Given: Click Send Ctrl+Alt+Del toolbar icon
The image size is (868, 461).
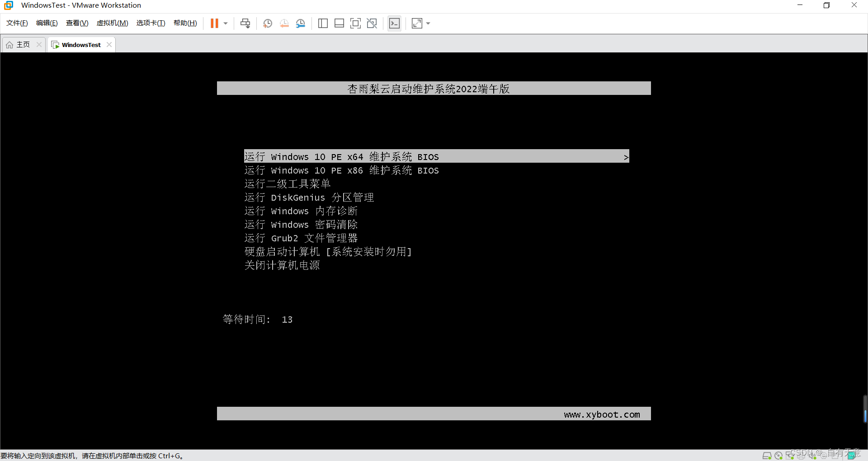Looking at the screenshot, I should pyautogui.click(x=245, y=23).
